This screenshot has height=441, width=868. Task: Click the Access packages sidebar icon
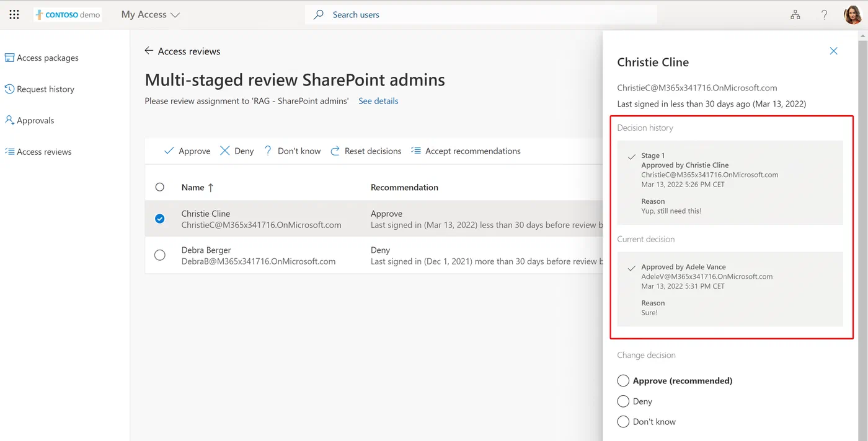[9, 58]
